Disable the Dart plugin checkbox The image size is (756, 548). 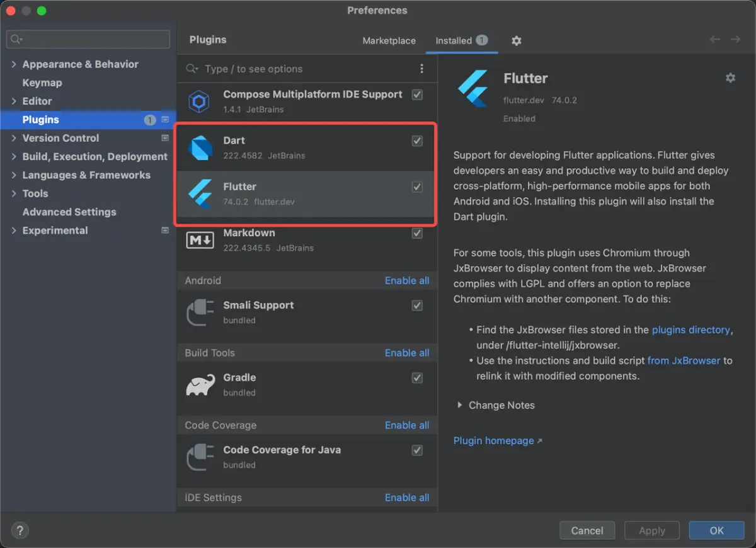pos(417,141)
